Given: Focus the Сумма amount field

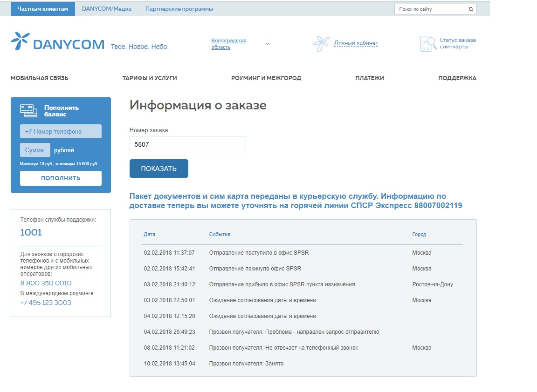Looking at the screenshot, I should coord(35,150).
